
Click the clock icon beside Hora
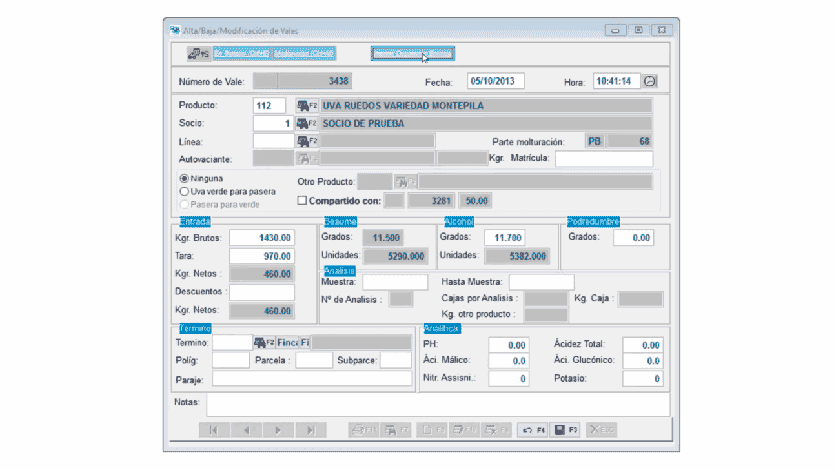click(x=650, y=81)
